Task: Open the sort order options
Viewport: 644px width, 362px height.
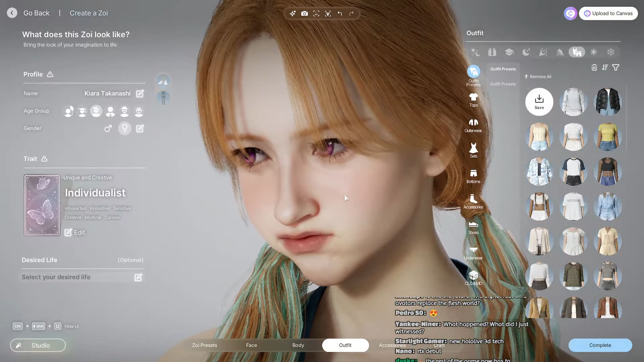Action: pyautogui.click(x=605, y=67)
